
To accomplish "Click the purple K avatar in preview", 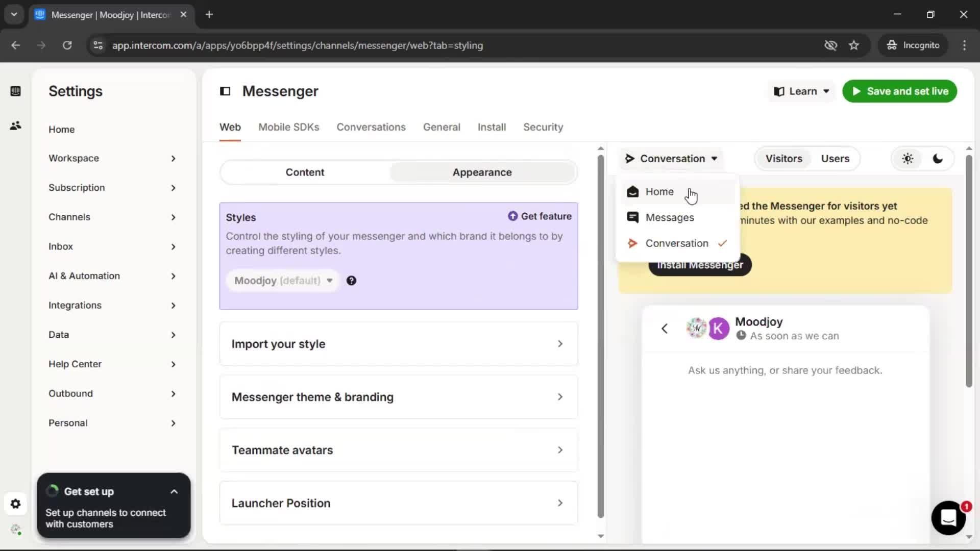I will tap(718, 329).
